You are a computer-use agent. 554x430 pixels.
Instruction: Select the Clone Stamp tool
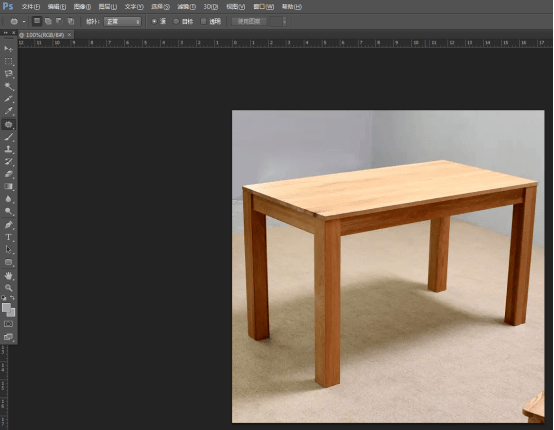[8, 149]
